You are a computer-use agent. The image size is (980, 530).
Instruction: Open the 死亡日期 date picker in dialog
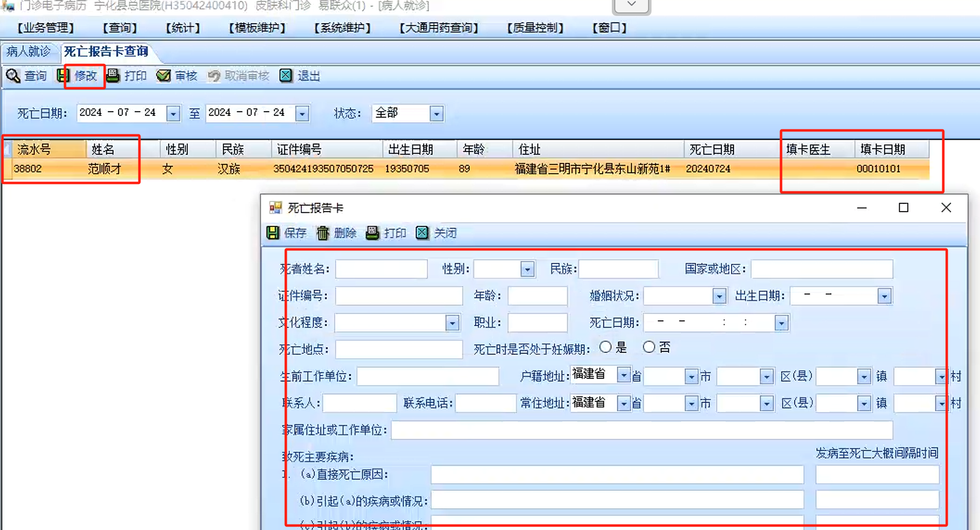(x=781, y=323)
